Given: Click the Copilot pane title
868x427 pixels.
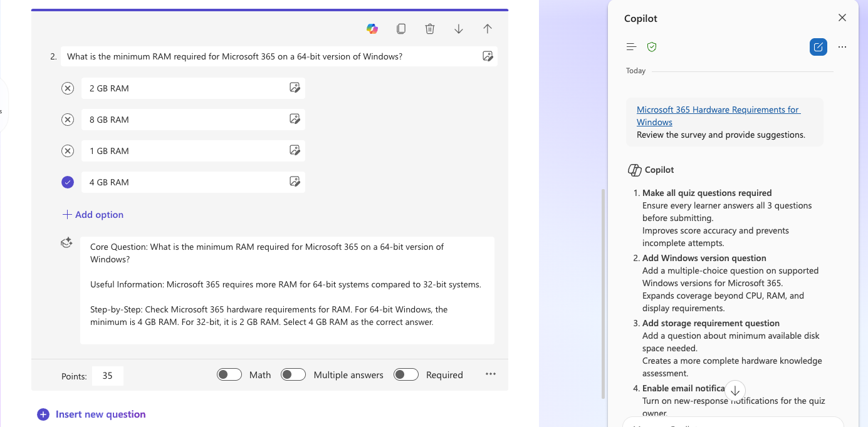Looking at the screenshot, I should tap(641, 19).
